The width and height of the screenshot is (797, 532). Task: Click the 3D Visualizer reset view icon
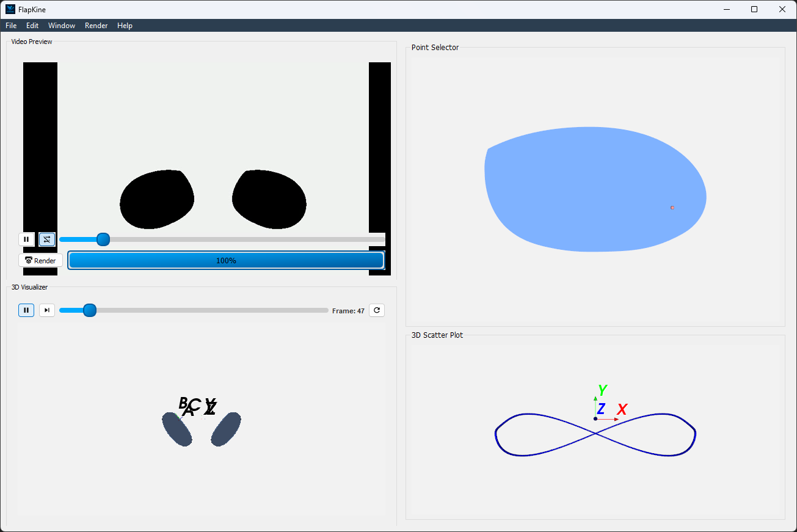coord(377,310)
